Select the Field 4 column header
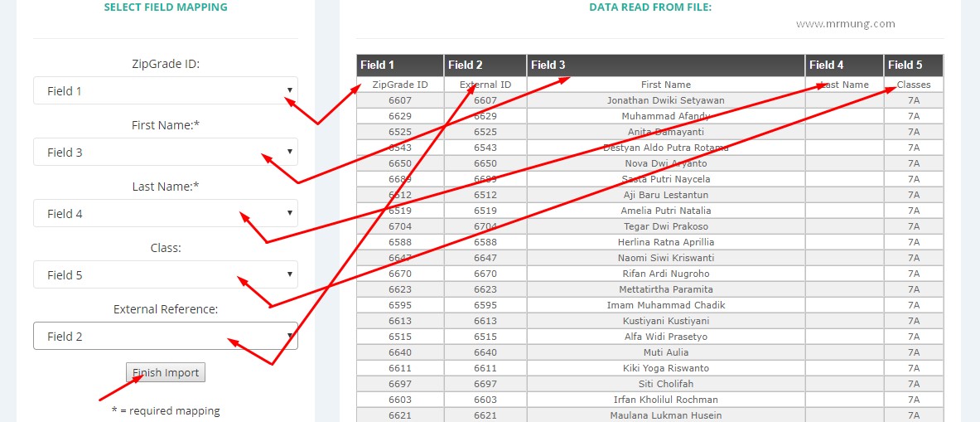980x422 pixels. [x=844, y=65]
